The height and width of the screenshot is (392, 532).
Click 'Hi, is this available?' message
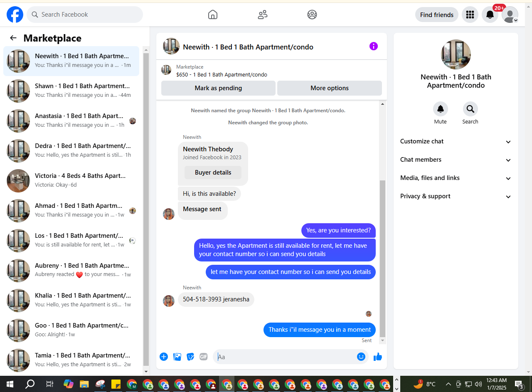click(x=209, y=194)
